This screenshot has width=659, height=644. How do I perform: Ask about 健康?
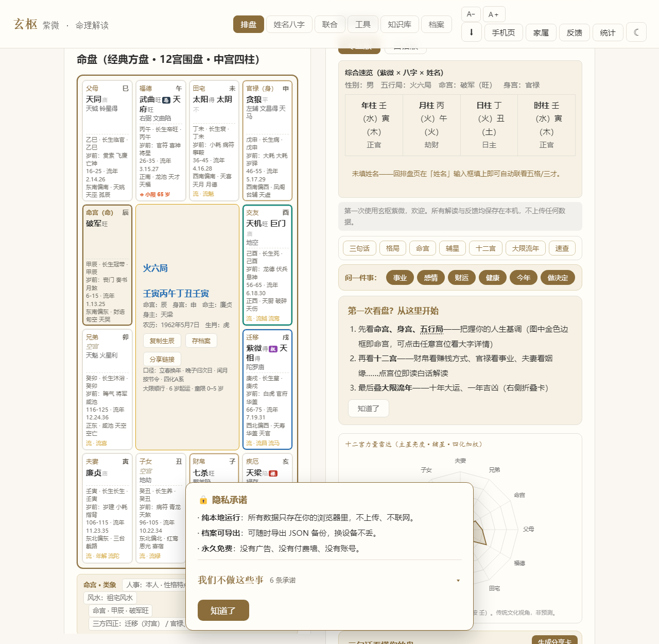[493, 278]
